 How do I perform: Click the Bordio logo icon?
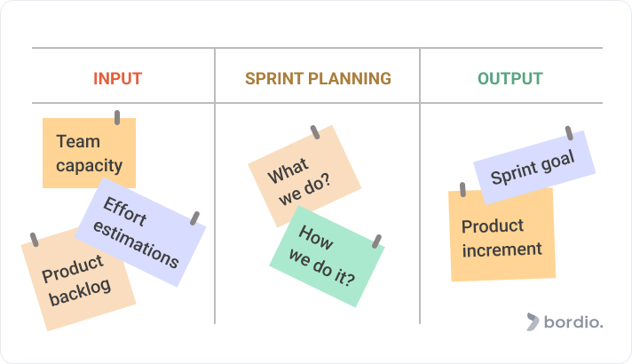click(533, 321)
